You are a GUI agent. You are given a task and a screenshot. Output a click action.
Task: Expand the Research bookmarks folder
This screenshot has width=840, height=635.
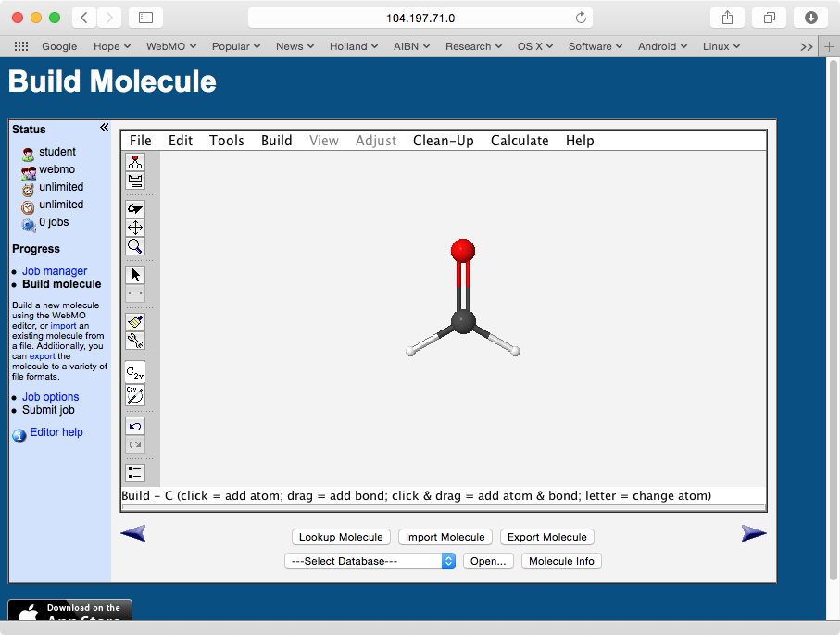pos(473,46)
